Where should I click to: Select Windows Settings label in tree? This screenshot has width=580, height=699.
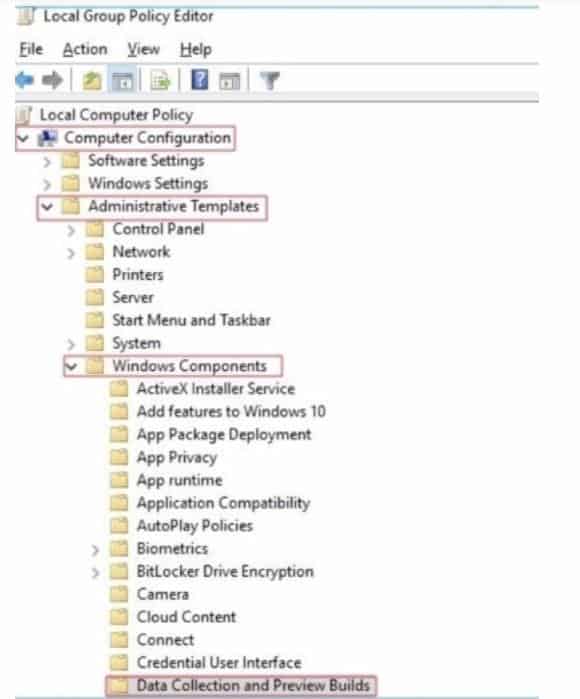tap(148, 183)
